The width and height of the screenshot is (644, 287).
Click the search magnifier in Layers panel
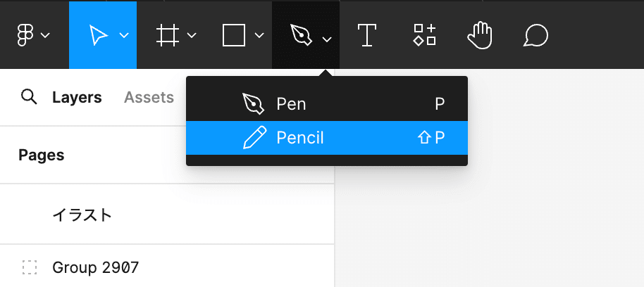pyautogui.click(x=29, y=98)
